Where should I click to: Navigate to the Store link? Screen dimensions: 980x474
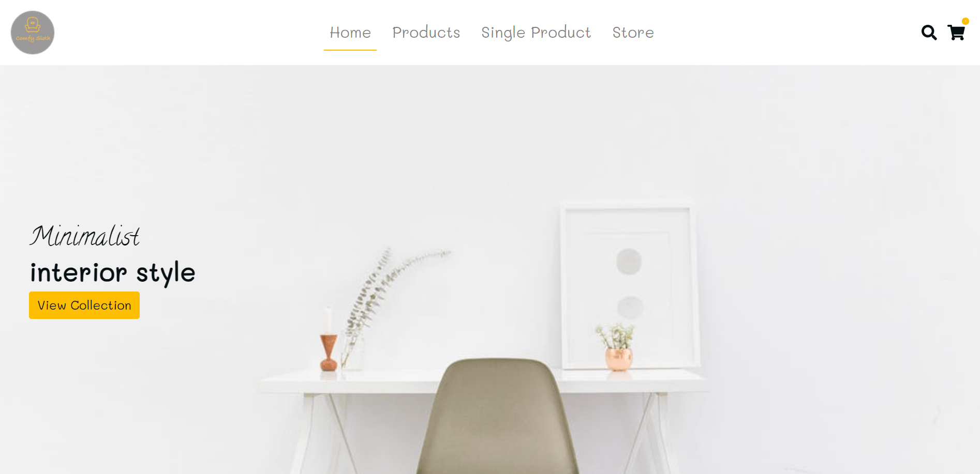point(633,33)
